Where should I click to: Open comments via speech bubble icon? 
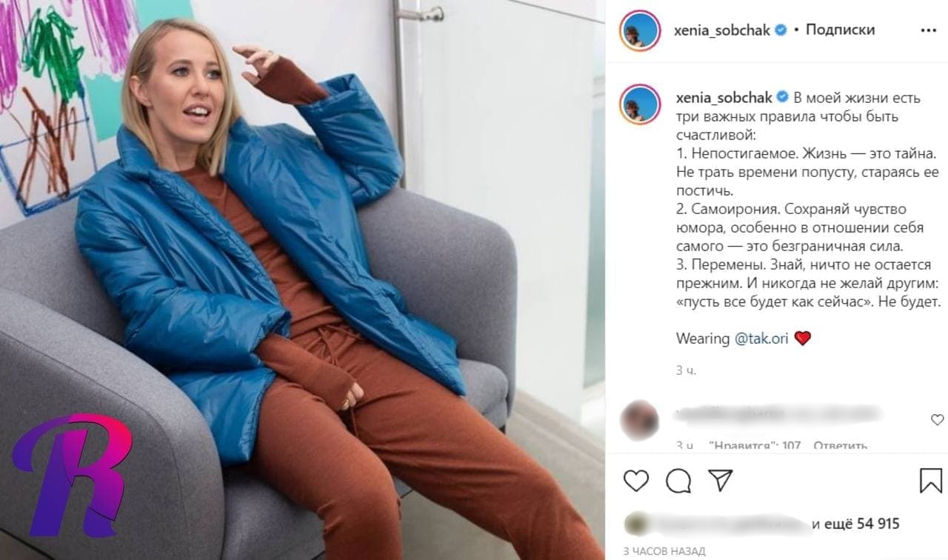coord(678,481)
